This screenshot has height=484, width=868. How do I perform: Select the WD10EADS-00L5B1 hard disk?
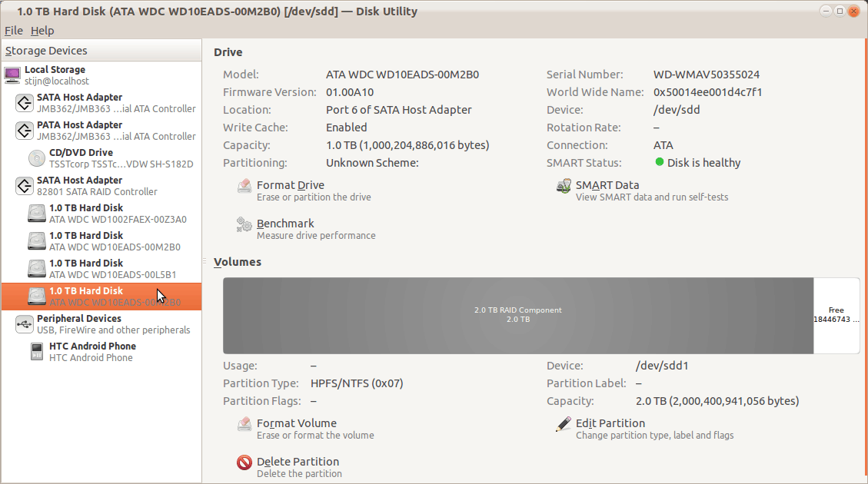(112, 269)
